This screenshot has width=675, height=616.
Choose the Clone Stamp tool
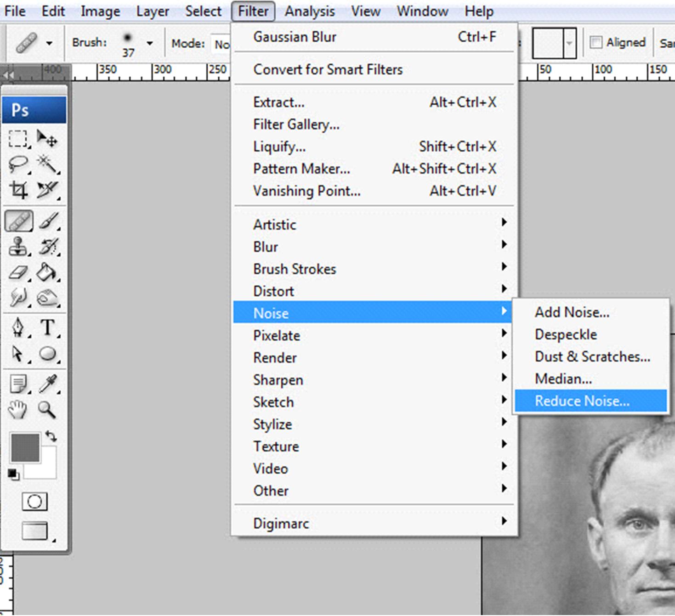18,247
